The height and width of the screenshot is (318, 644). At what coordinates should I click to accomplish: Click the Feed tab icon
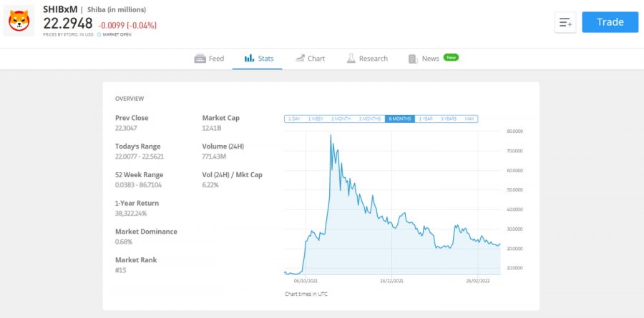200,59
